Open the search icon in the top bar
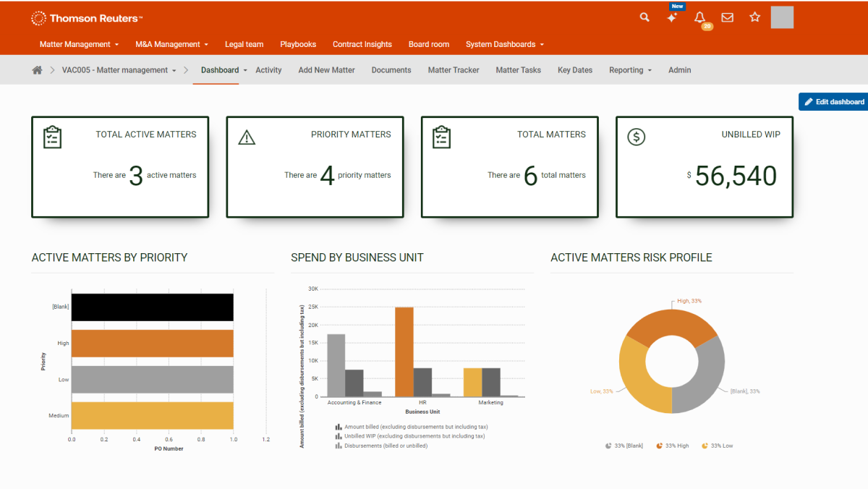Viewport: 868px width, 489px height. pos(644,17)
